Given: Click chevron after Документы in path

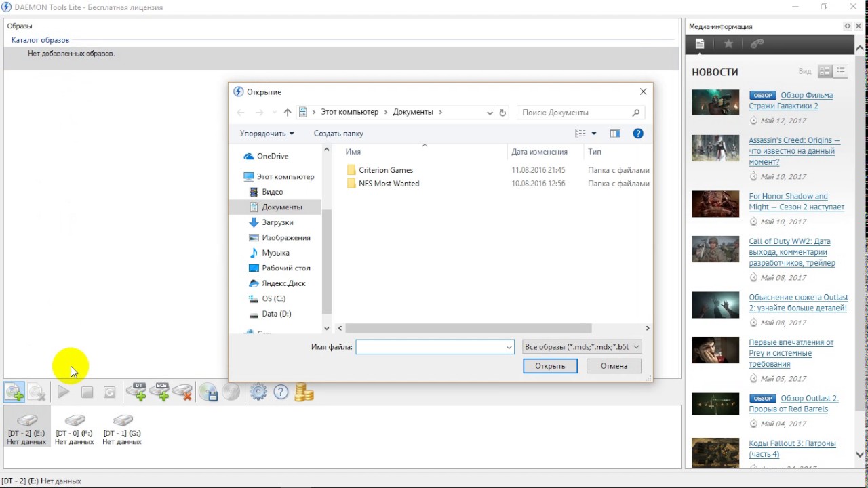Looking at the screenshot, I should 440,113.
